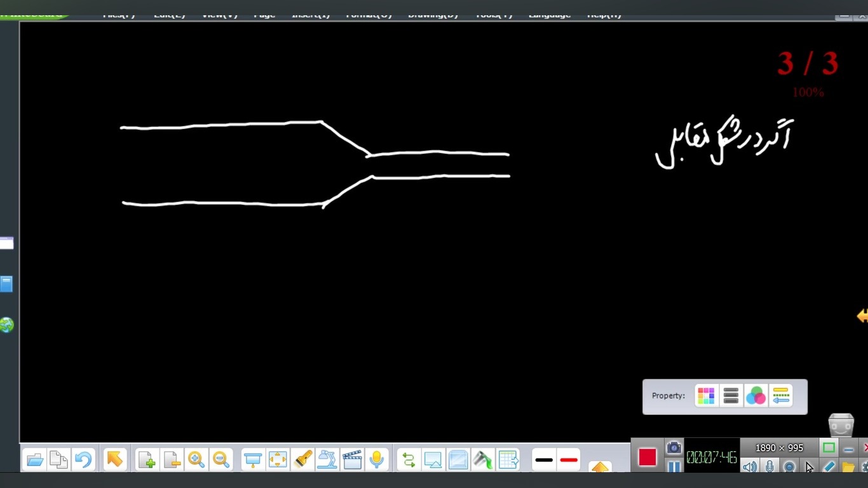Open the color grid palette in Property panel

click(706, 396)
